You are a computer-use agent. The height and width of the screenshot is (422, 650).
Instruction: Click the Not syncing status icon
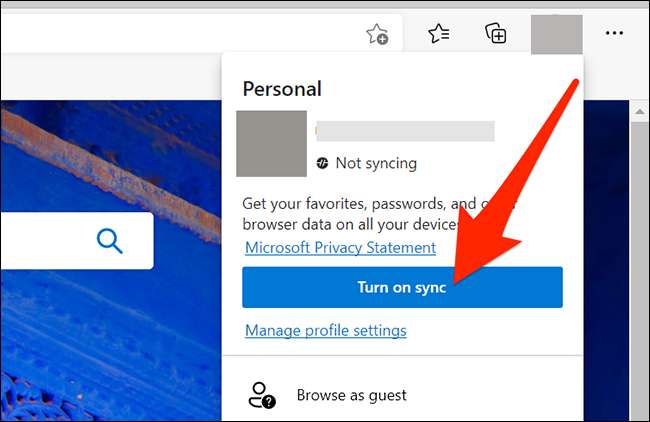pyautogui.click(x=322, y=163)
